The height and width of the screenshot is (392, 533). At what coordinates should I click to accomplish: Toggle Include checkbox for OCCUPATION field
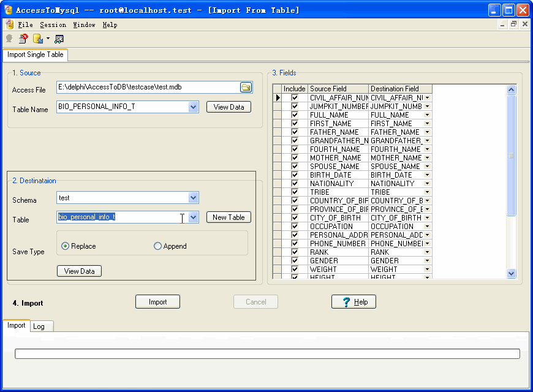[295, 227]
